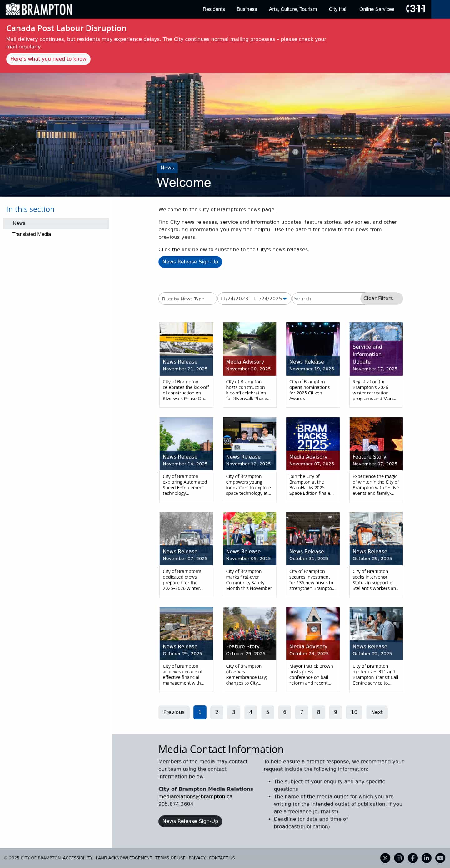The width and height of the screenshot is (450, 868).
Task: Open the LinkedIn social icon
Action: point(427,858)
